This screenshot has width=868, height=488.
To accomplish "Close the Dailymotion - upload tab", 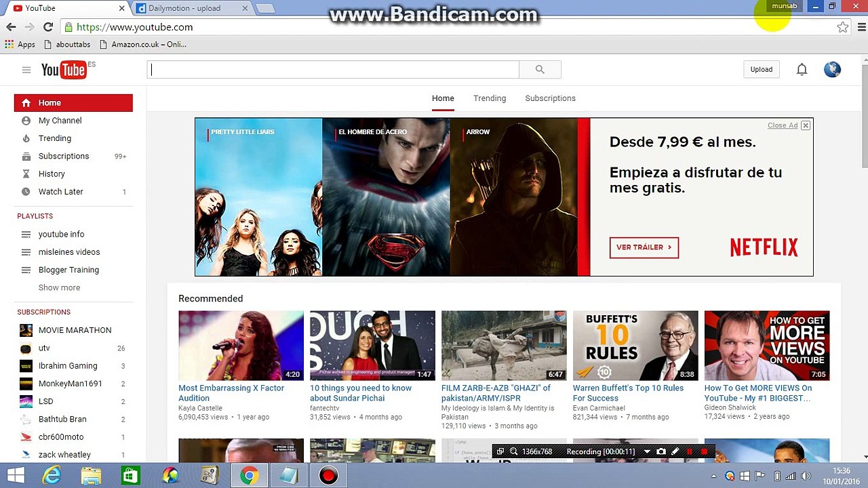I will click(245, 8).
